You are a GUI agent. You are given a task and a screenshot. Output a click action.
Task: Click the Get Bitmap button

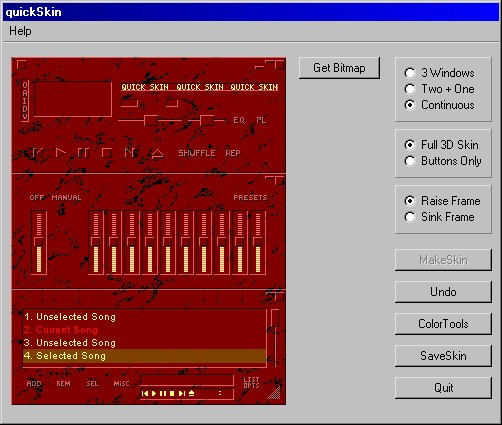(x=339, y=68)
